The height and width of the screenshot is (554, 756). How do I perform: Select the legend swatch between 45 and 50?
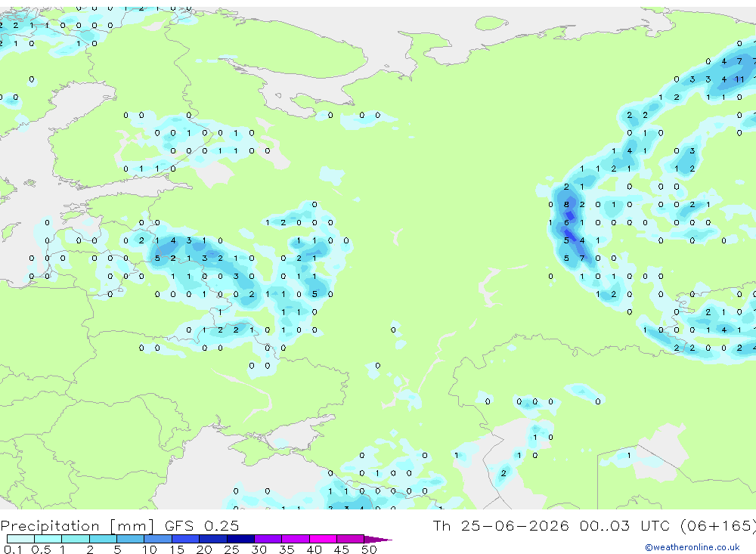point(350,539)
